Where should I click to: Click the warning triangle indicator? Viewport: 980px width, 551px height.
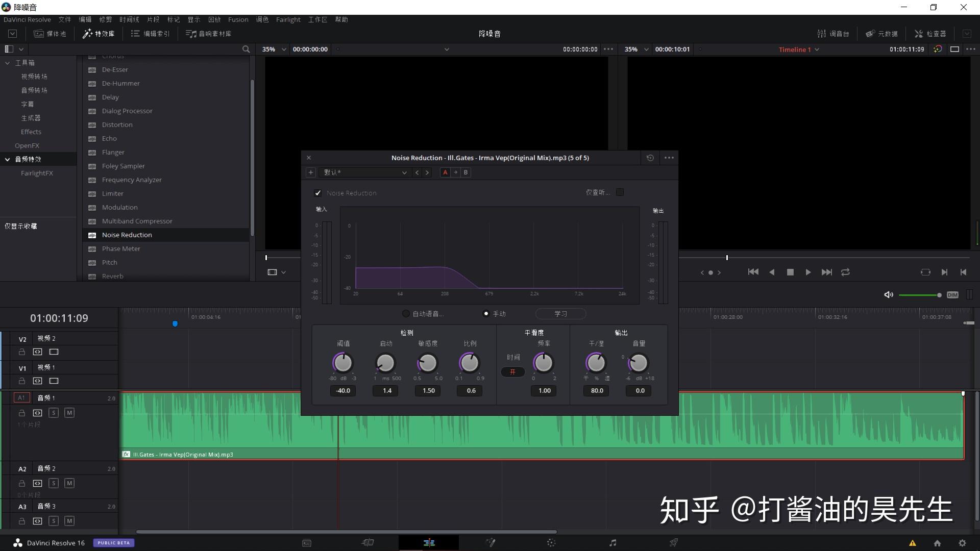(913, 543)
